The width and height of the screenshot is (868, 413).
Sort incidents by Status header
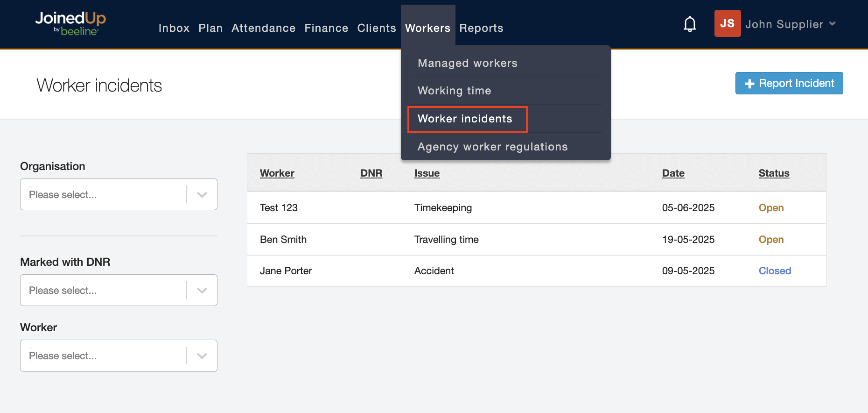pos(774,173)
